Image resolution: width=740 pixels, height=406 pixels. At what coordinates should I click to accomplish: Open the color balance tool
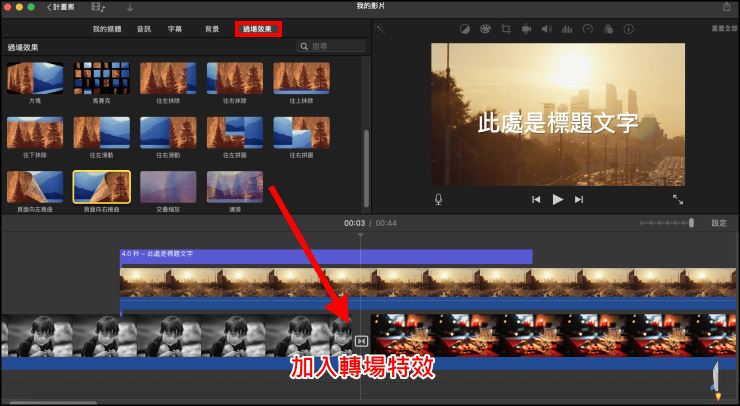click(464, 29)
